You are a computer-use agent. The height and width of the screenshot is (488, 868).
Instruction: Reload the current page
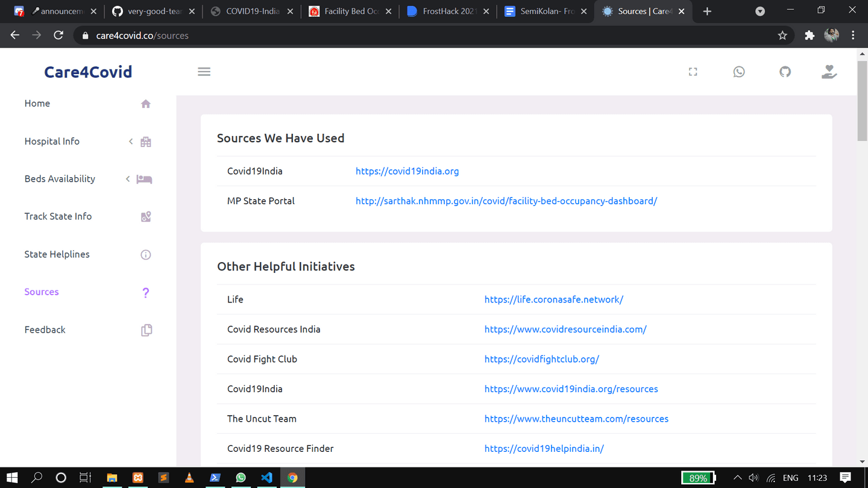tap(58, 36)
